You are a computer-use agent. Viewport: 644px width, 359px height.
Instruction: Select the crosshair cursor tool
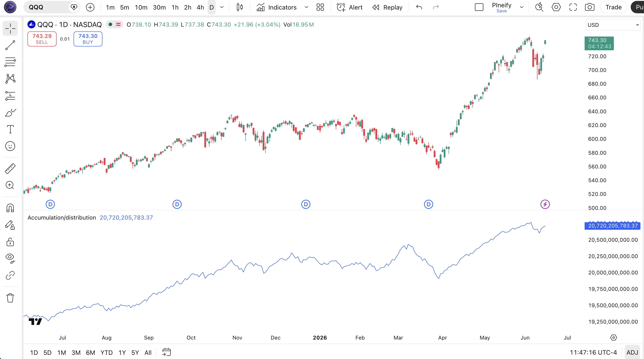10,28
